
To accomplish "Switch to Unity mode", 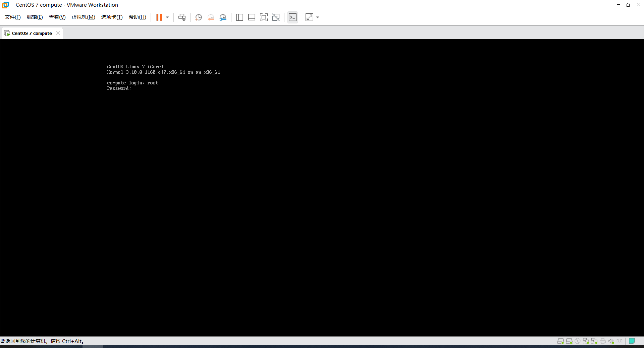I will coord(276,17).
